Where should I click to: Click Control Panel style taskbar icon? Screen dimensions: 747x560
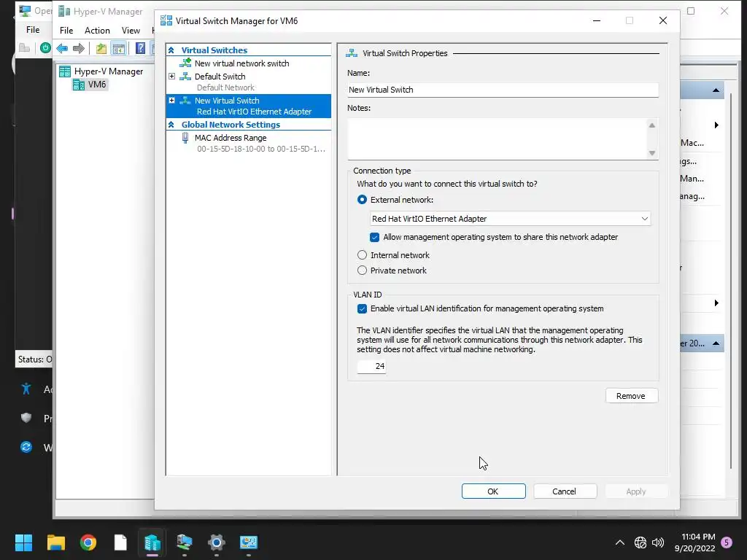[x=249, y=542]
